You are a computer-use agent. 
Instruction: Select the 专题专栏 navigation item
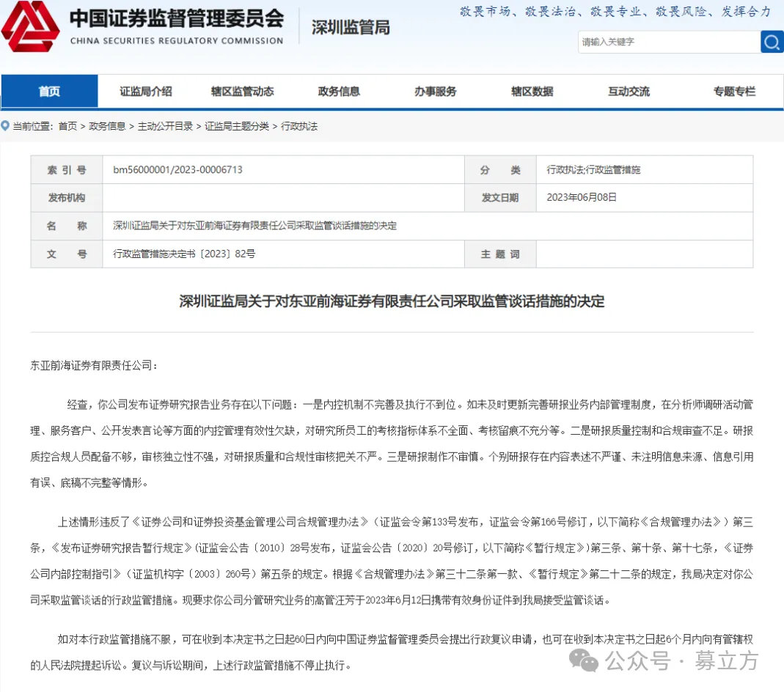point(734,92)
